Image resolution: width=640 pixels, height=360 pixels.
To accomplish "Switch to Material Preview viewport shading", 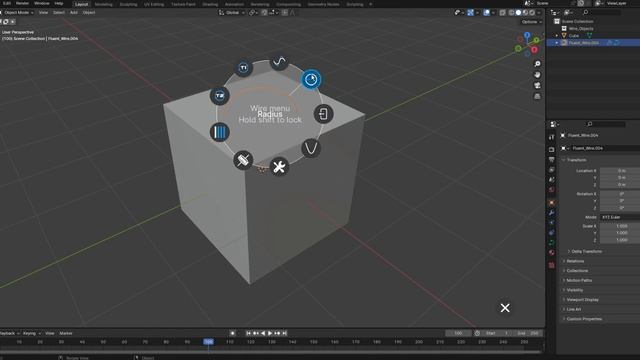I will (x=525, y=13).
